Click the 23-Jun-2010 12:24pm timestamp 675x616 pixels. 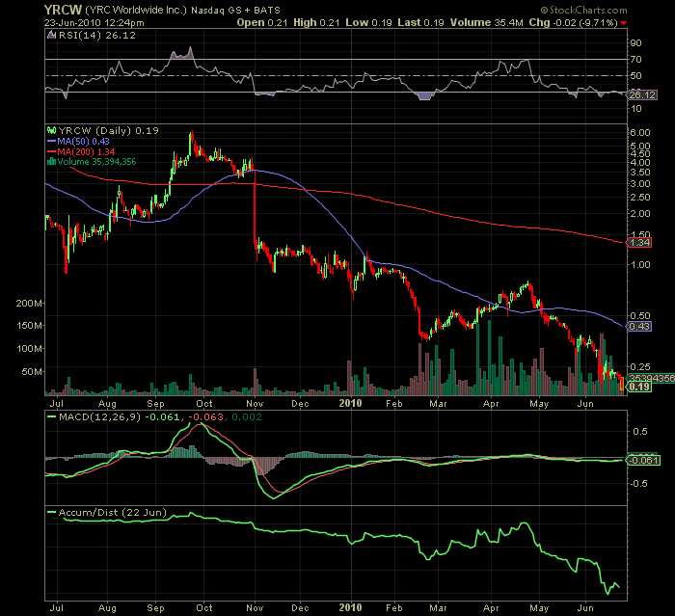click(94, 22)
